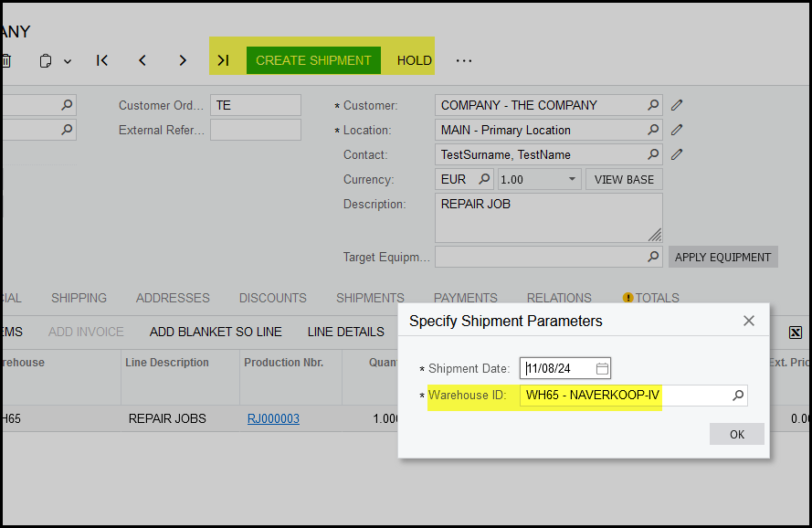Confirm shipment parameters with OK
This screenshot has height=528, width=812.
[x=736, y=434]
